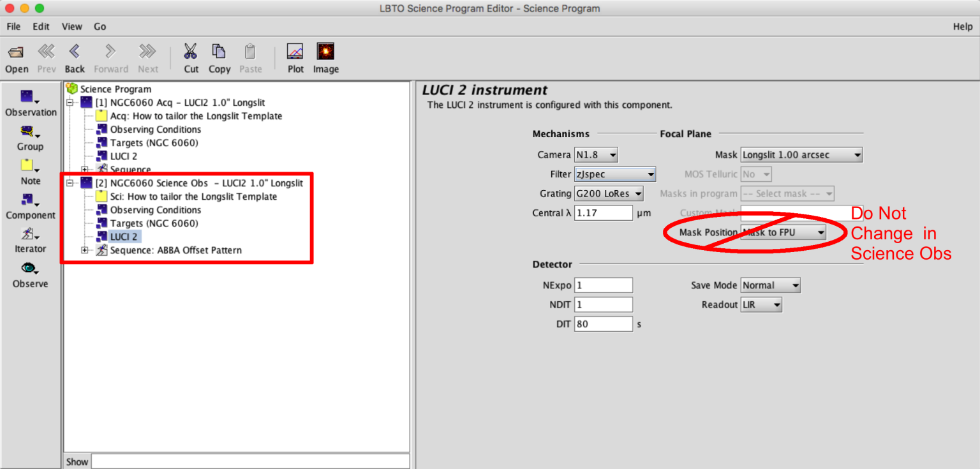Click the Prev toolbar icon
This screenshot has height=469, width=980.
(46, 52)
